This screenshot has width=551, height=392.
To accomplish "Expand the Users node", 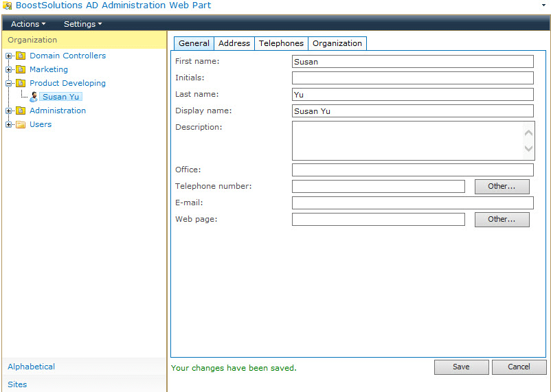I will (x=8, y=125).
